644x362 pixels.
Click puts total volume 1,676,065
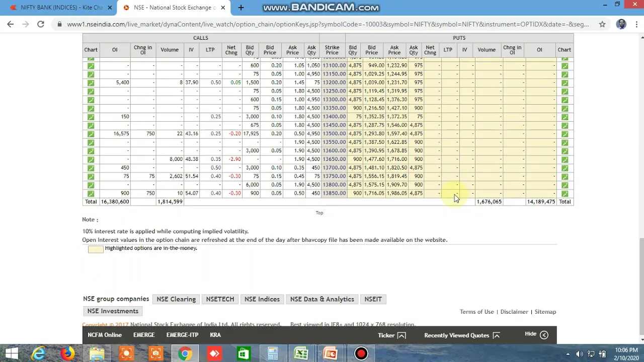[489, 202]
